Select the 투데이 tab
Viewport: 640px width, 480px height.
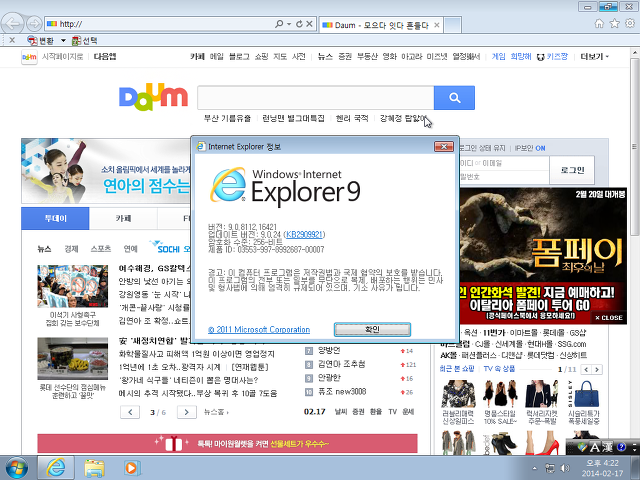56,218
